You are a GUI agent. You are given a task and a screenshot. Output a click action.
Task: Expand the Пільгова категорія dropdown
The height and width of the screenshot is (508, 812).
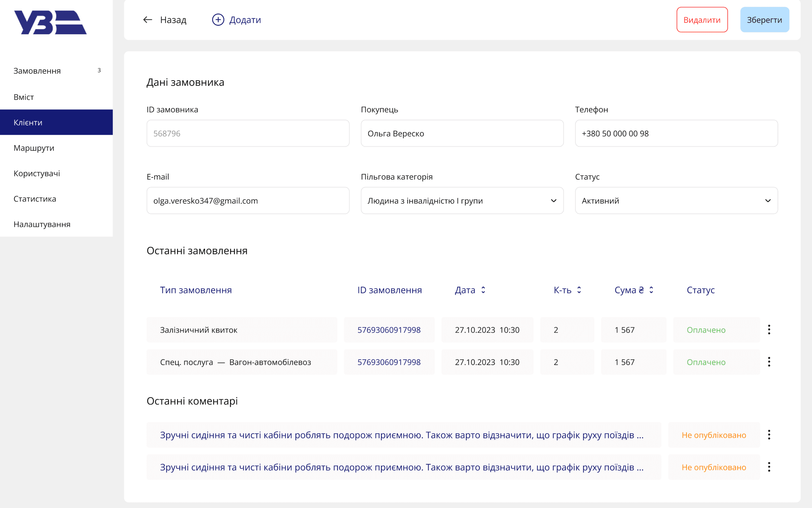click(462, 200)
